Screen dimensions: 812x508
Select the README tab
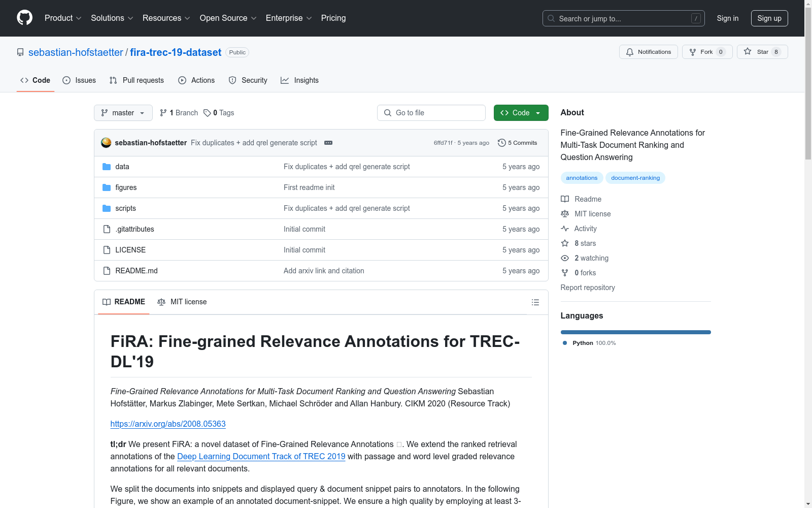click(124, 302)
